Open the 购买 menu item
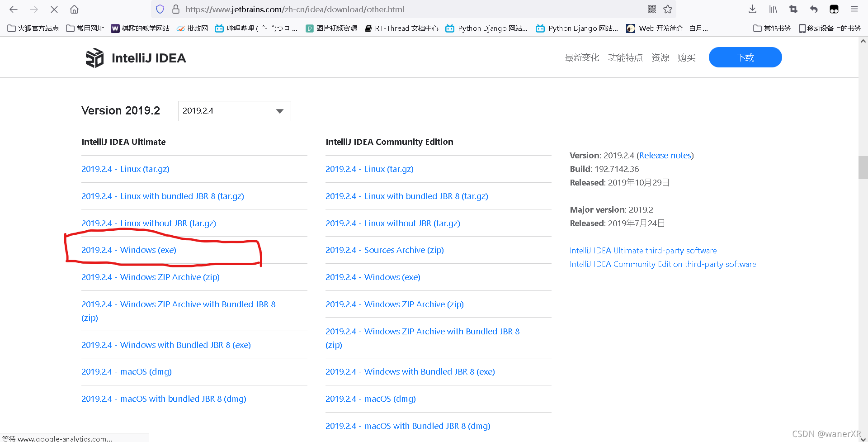The image size is (868, 442). 687,57
